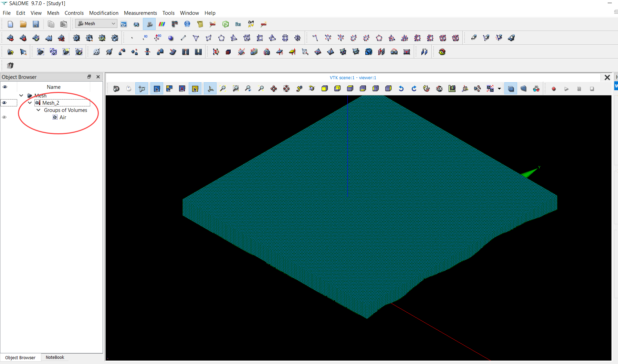Close the Object Browser panel
The height and width of the screenshot is (364, 618).
pyautogui.click(x=98, y=77)
